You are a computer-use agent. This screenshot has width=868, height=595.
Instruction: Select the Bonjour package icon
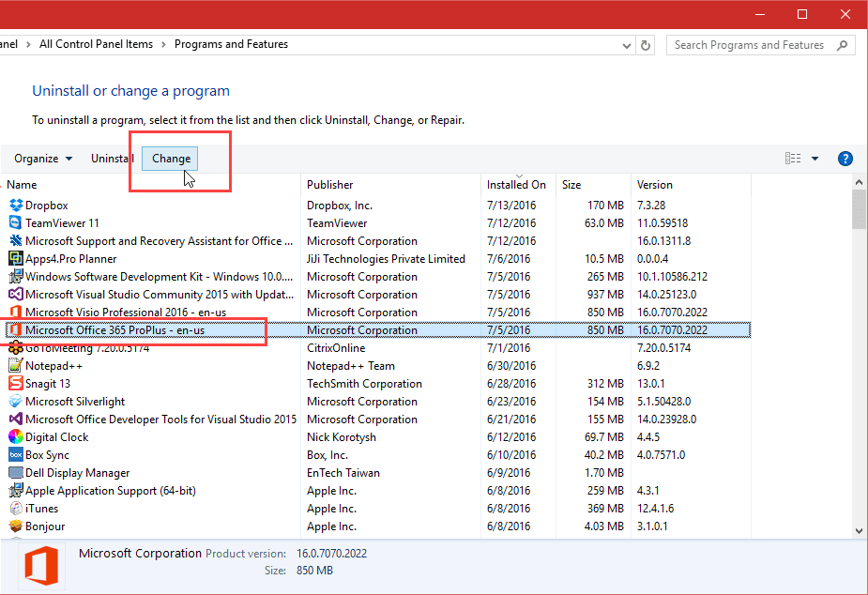pos(16,526)
